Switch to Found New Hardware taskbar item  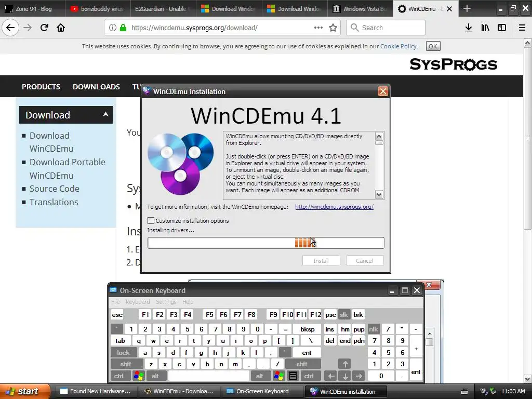[95, 391]
